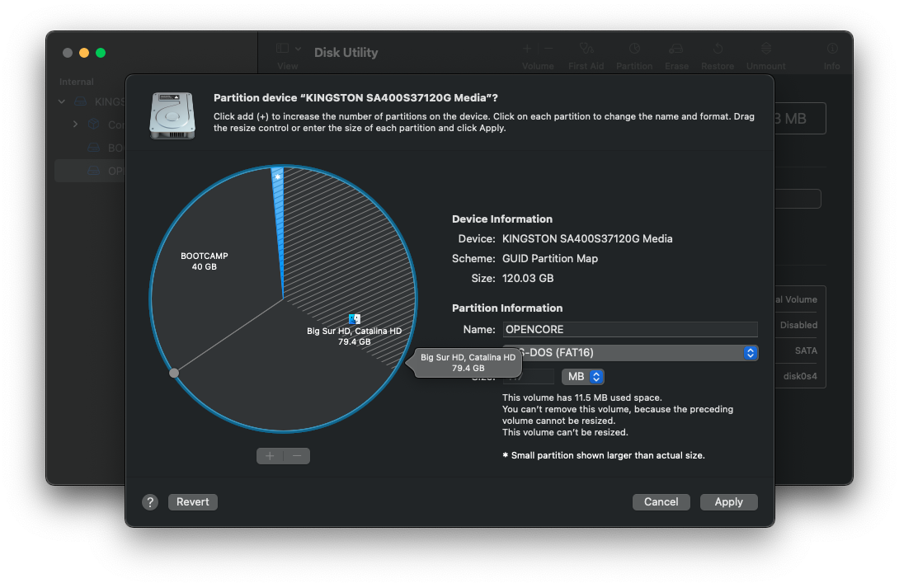Open the MS-DOS (FAT16) format dropdown

(x=630, y=353)
